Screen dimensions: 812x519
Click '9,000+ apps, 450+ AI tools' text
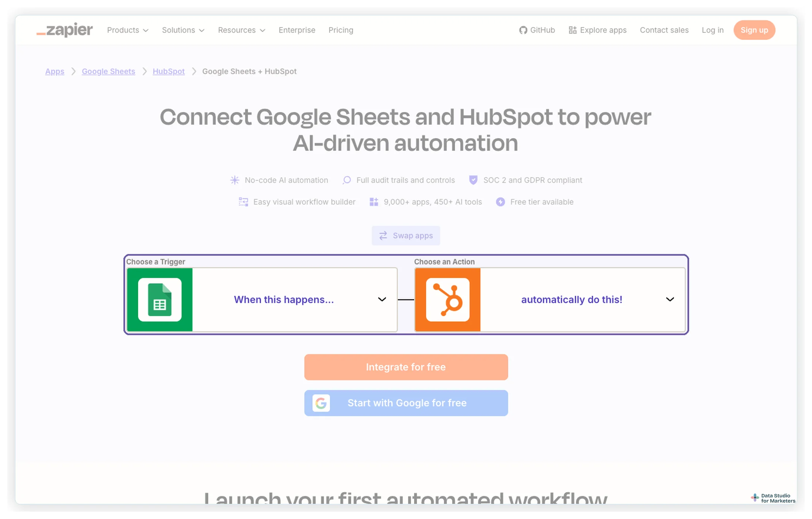tap(433, 202)
